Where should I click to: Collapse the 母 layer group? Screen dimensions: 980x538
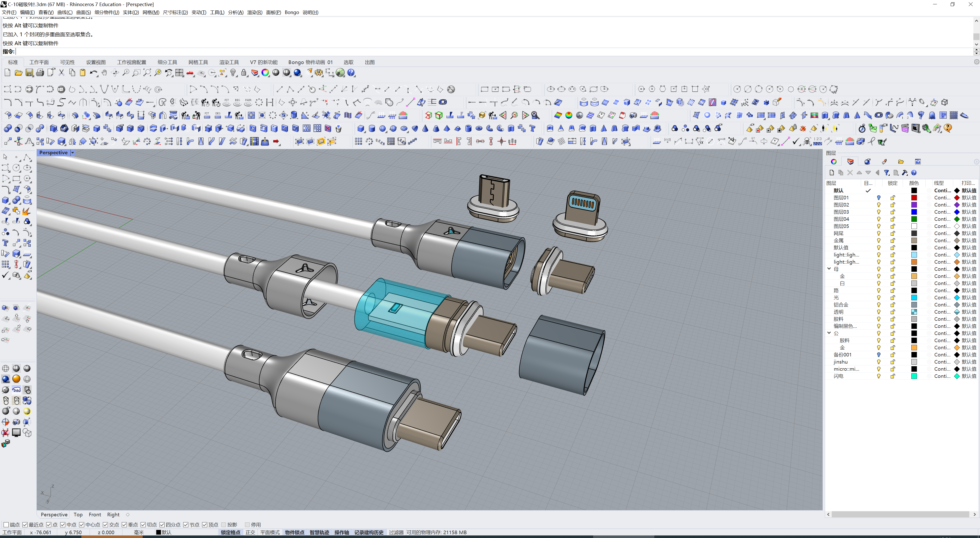829,269
